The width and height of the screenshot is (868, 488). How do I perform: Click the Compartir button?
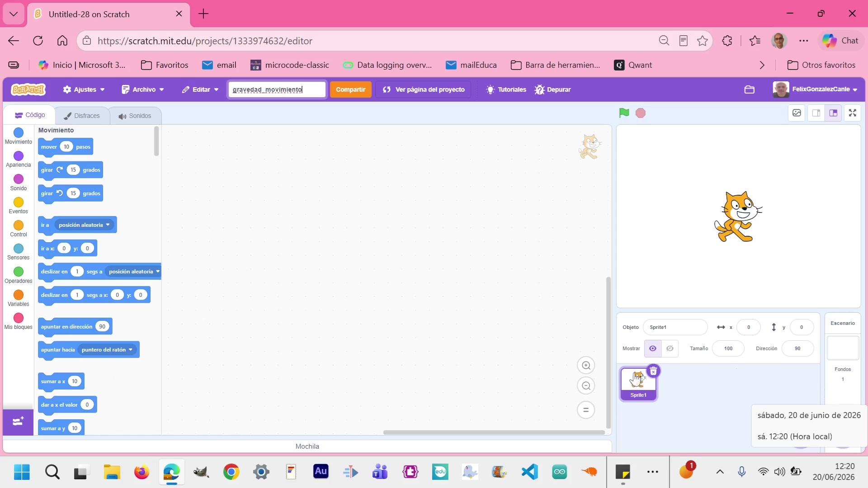tap(350, 89)
